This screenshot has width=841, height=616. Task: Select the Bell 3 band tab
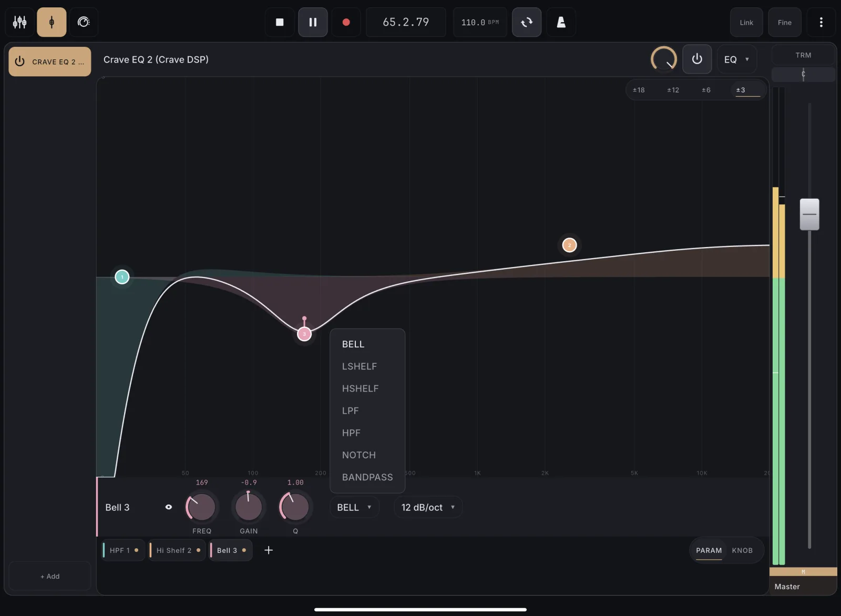click(231, 550)
